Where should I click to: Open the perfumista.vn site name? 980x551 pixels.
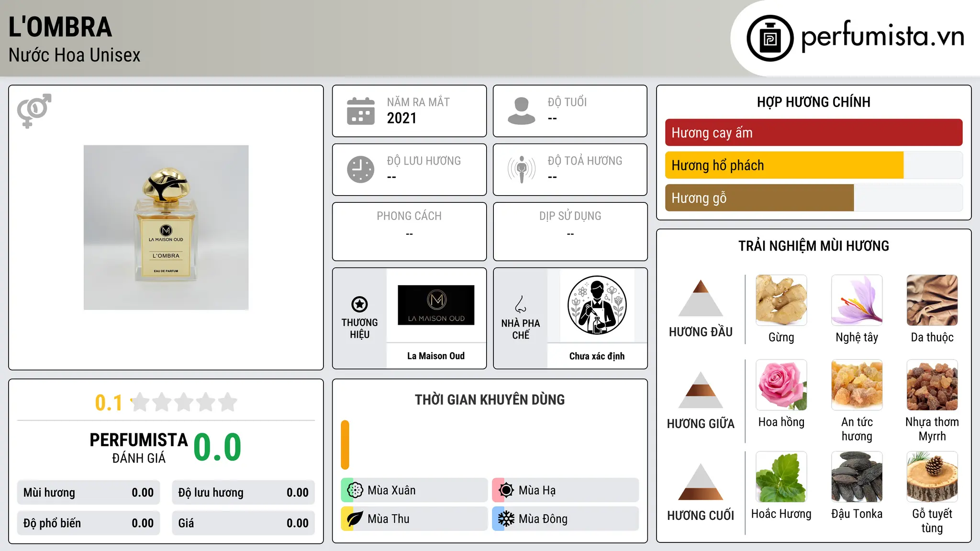click(x=883, y=36)
